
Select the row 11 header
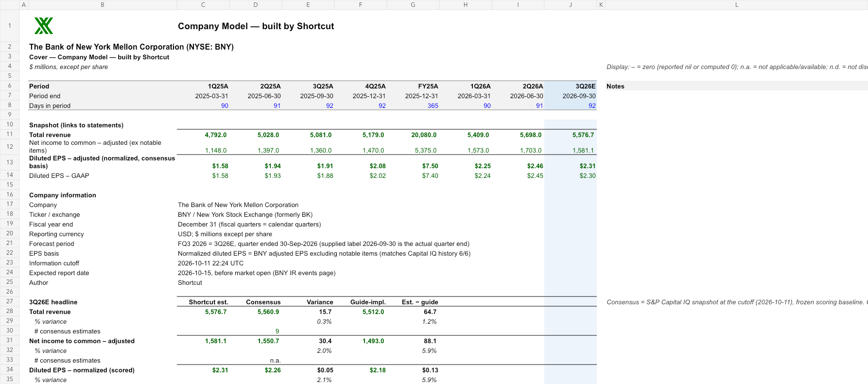click(10, 134)
